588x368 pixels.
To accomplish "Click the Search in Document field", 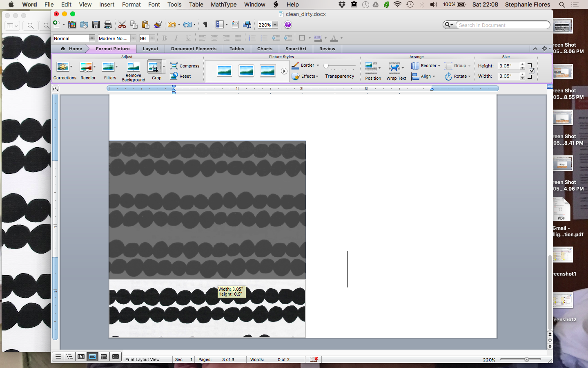I will 503,25.
